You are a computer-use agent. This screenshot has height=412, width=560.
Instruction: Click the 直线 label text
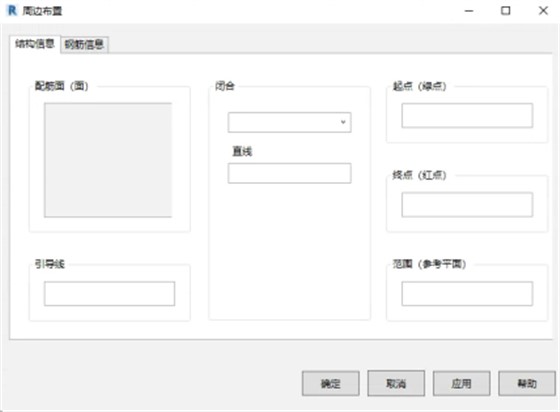pyautogui.click(x=242, y=151)
